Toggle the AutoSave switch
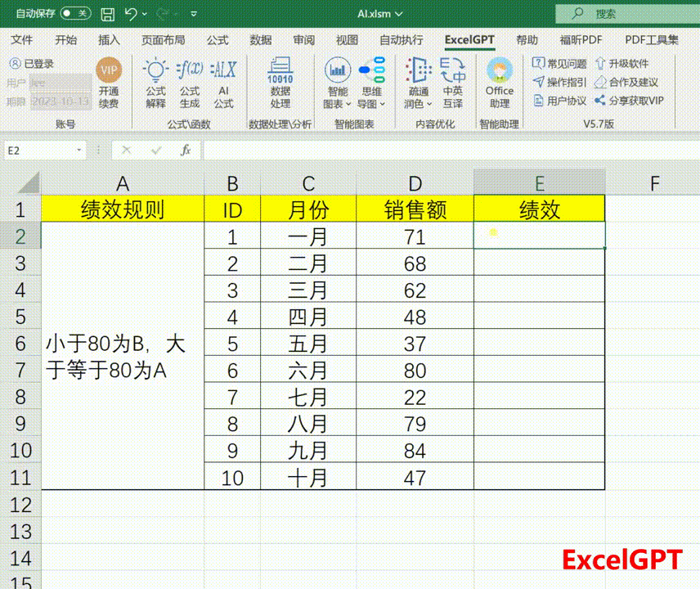This screenshot has width=700, height=589. (x=75, y=13)
